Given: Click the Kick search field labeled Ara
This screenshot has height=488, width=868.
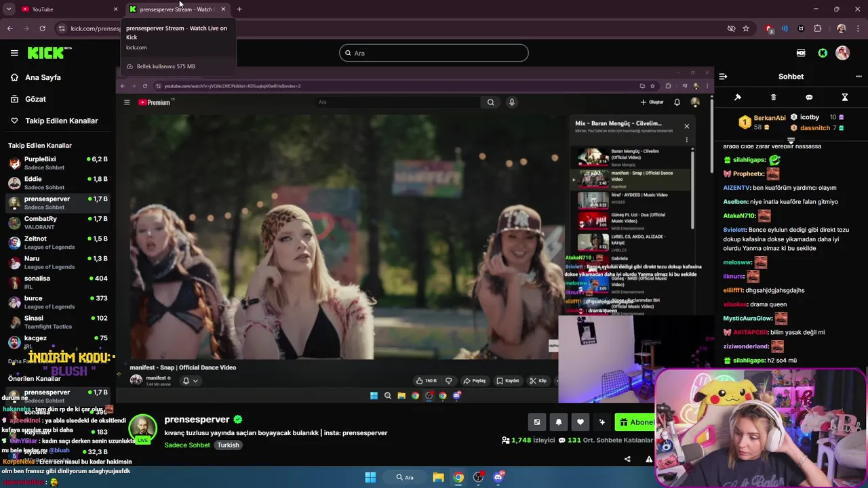Looking at the screenshot, I should pos(434,53).
